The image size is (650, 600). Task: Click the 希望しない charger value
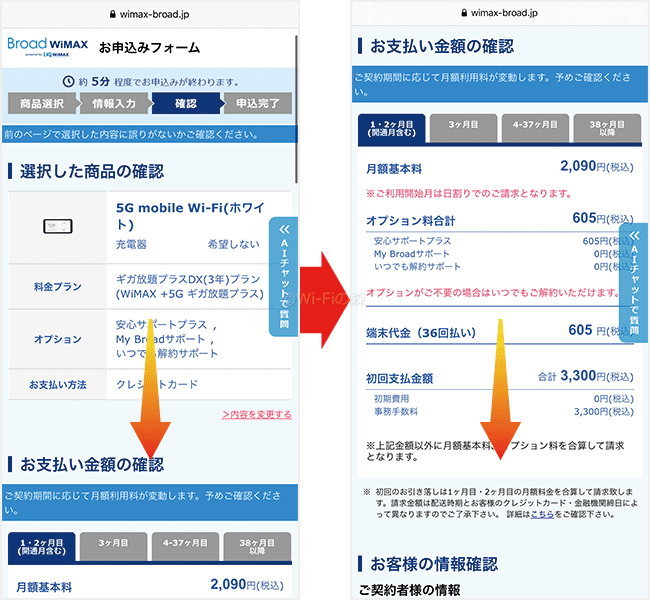coord(233,244)
